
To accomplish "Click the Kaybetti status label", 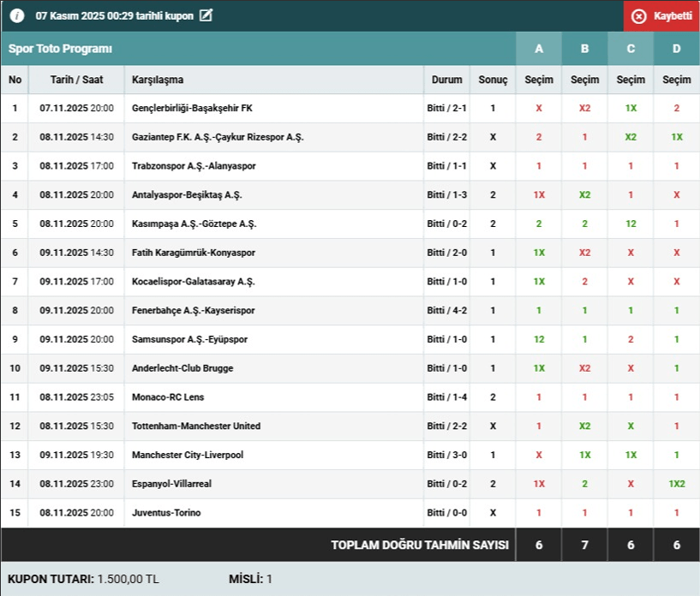I will (x=673, y=16).
